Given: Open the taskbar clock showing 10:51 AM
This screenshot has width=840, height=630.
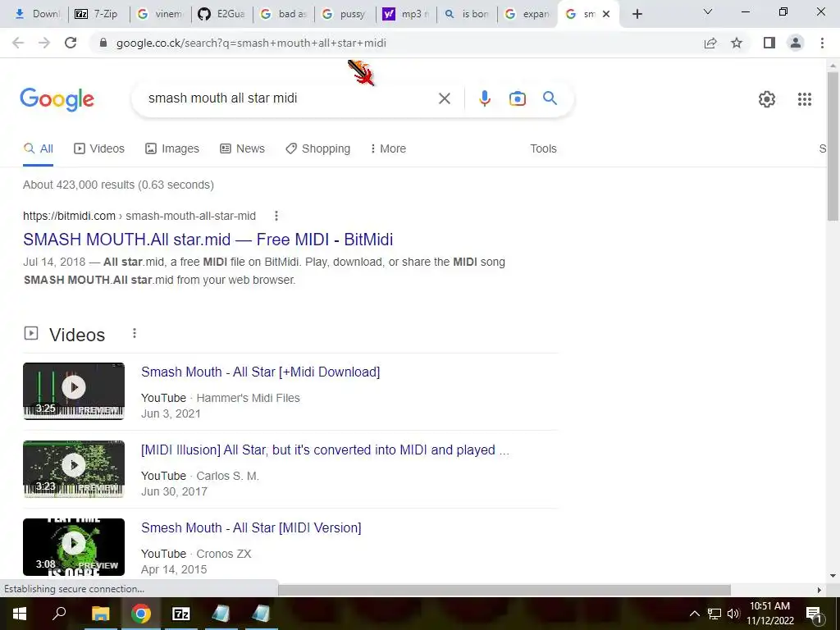Looking at the screenshot, I should pos(769,614).
